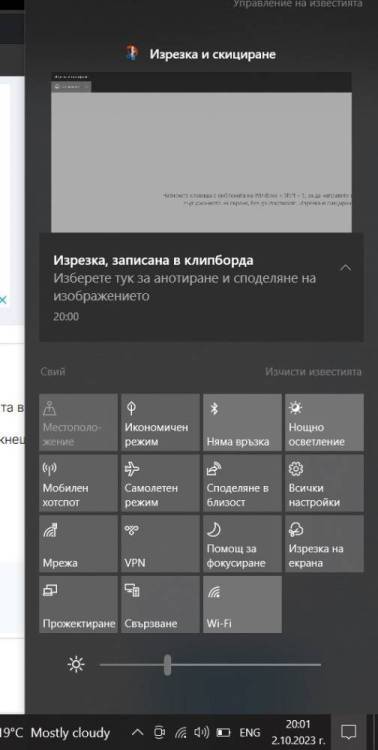The height and width of the screenshot is (750, 378).
Task: Open the Мрежа quick action tile
Action: pos(78,544)
